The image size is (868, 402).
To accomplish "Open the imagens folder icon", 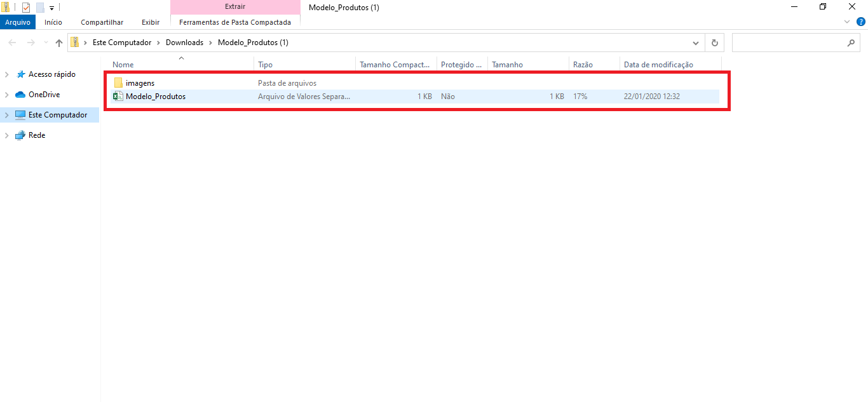I will pos(118,83).
